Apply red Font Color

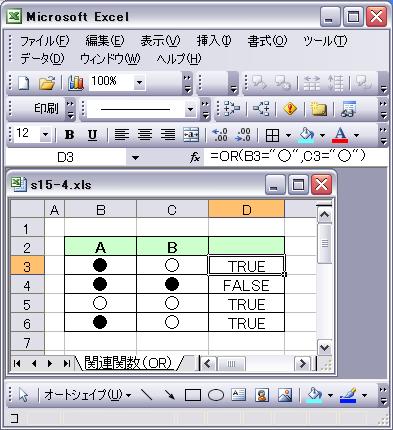[340, 135]
